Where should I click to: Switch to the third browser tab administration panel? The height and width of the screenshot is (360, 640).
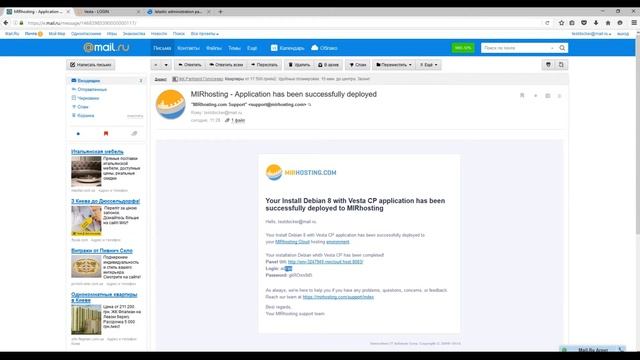click(x=178, y=11)
